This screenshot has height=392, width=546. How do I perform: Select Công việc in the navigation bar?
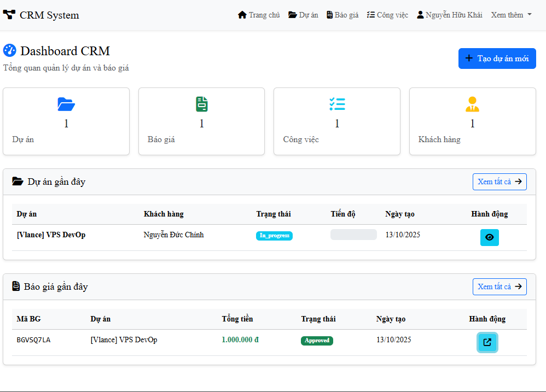387,15
